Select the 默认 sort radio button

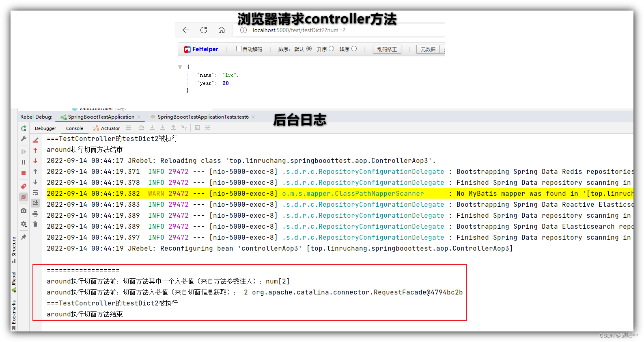point(309,49)
